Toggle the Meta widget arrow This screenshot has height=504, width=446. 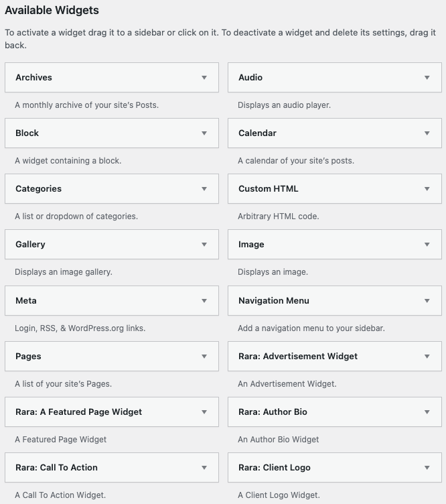point(204,301)
